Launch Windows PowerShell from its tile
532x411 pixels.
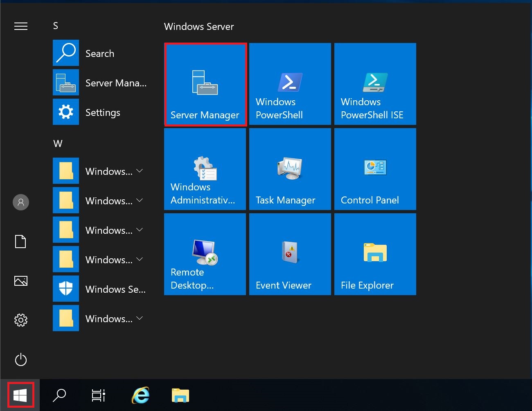point(290,84)
